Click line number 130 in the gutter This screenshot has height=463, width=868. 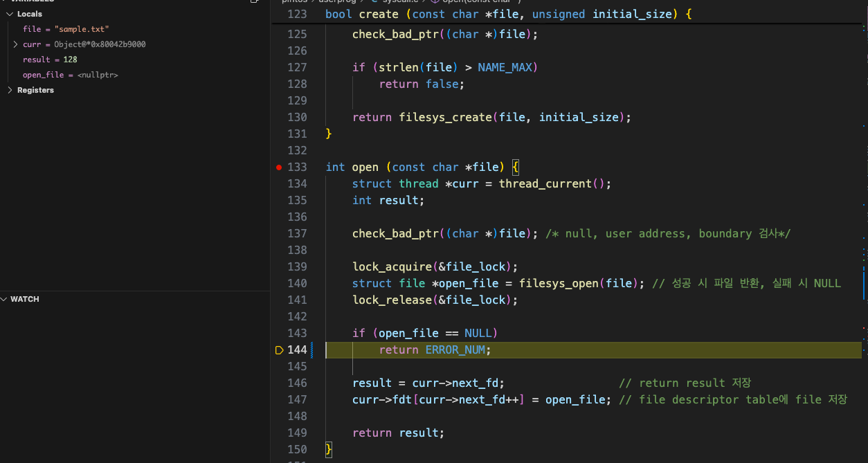point(296,117)
